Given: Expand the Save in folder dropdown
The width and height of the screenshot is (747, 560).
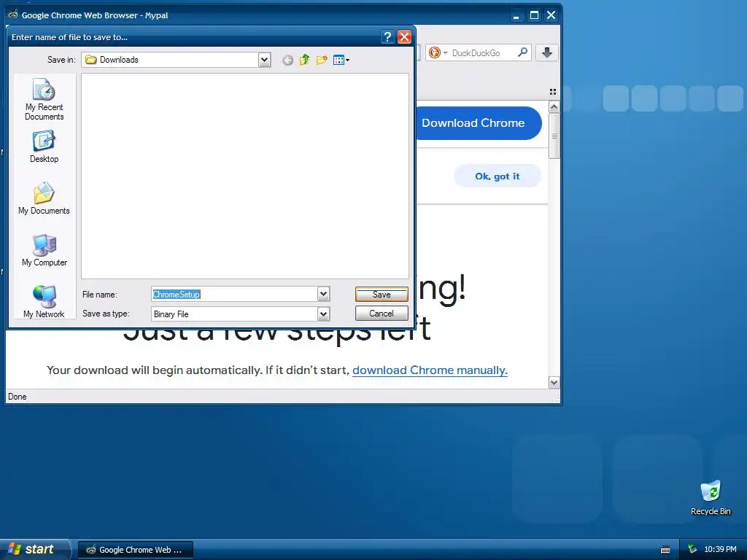Looking at the screenshot, I should click(264, 60).
